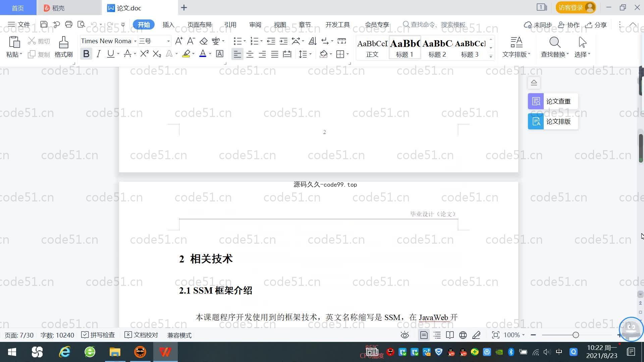
Task: Apply the yellow highlight color
Action: [186, 54]
